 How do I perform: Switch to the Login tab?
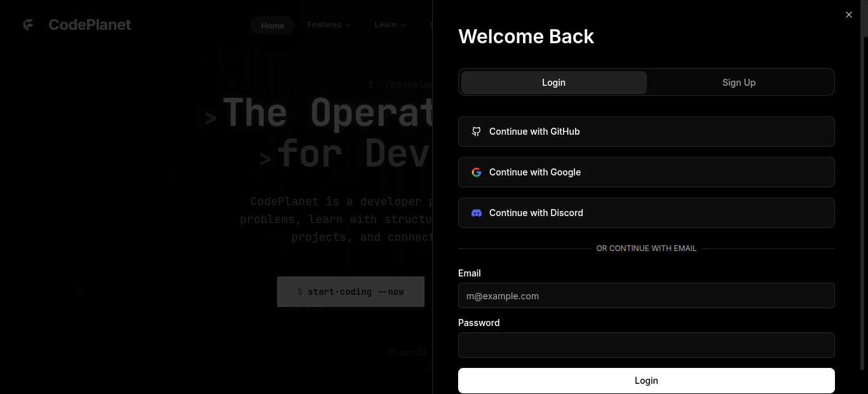click(x=554, y=83)
